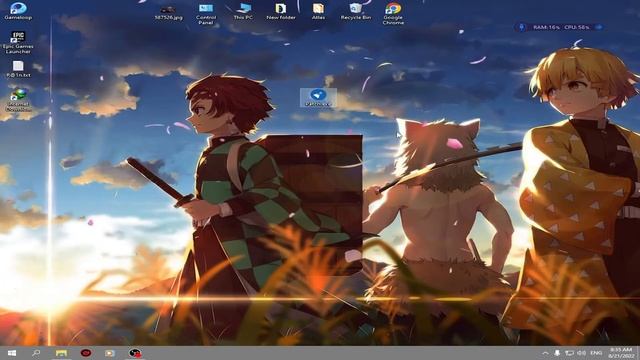This screenshot has width=640, height=360.
Task: Open the Recycle Bin
Action: (356, 11)
